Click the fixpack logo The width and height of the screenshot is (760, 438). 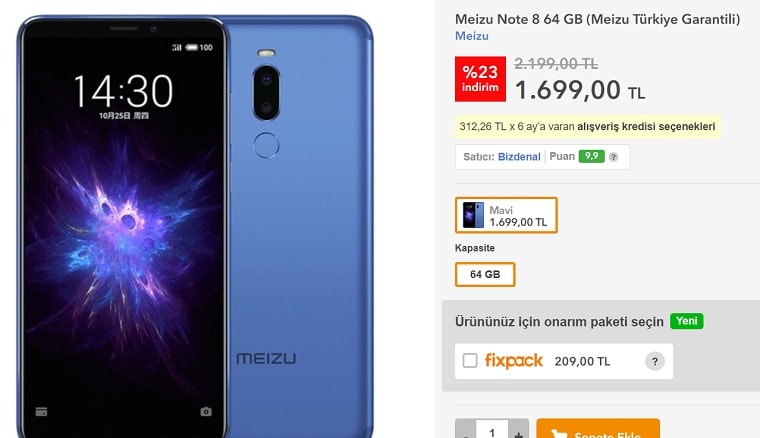[x=514, y=361]
